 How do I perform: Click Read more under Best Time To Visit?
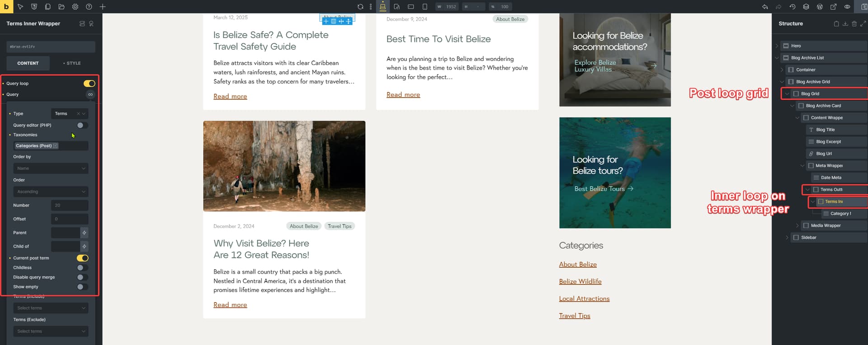(403, 95)
